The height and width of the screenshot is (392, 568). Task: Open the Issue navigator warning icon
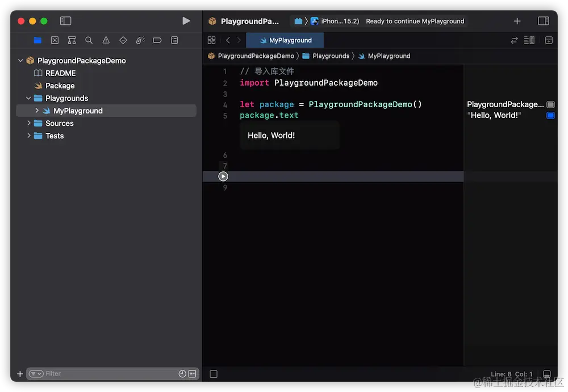pyautogui.click(x=106, y=40)
